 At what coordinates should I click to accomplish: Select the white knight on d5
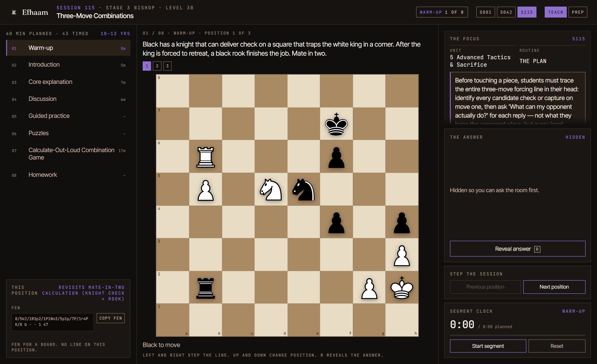coord(271,189)
